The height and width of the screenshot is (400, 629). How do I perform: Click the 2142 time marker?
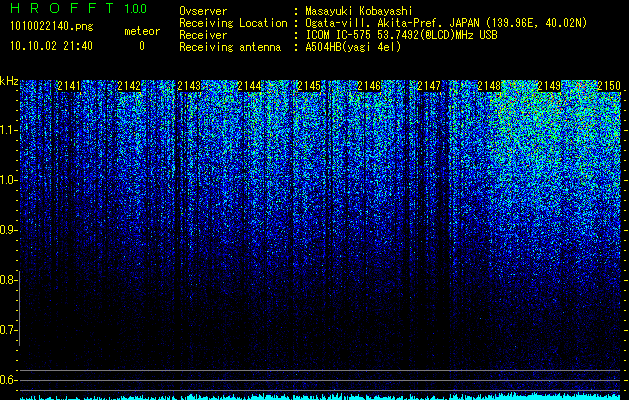tap(129, 86)
